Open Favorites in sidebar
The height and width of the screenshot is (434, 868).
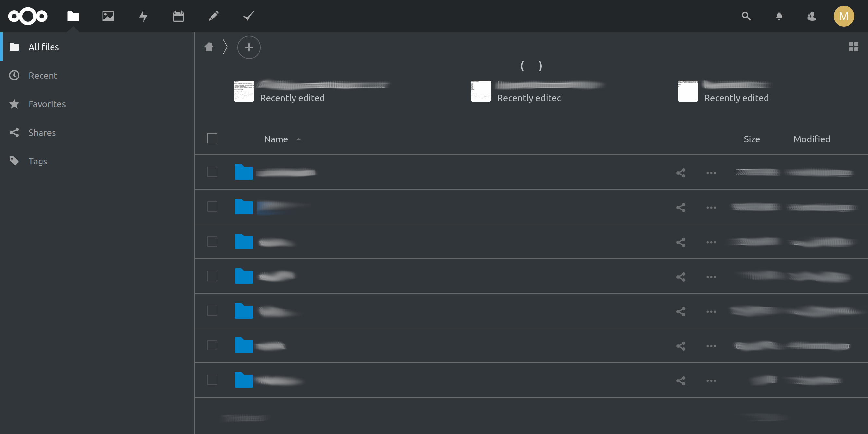[97, 104]
